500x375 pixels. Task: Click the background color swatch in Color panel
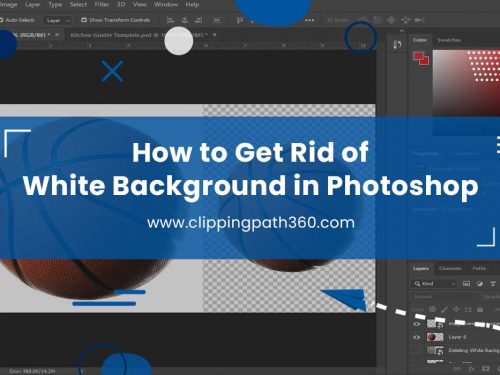coord(425,61)
